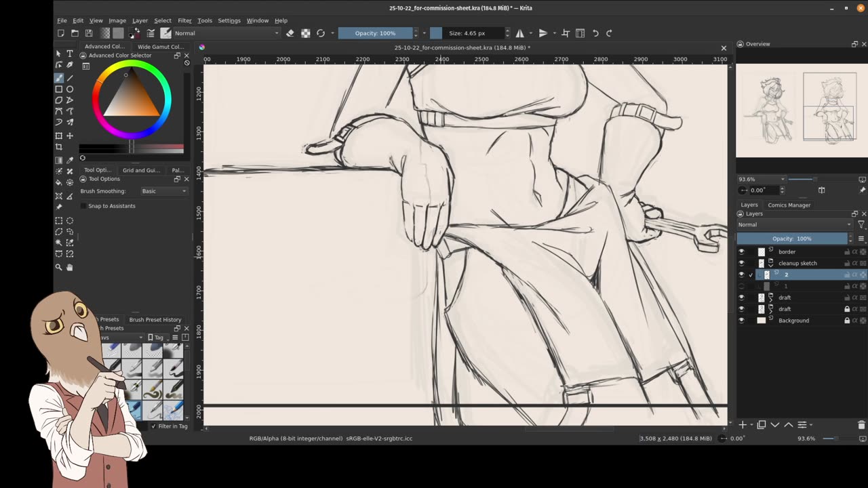Open the Layer menu

tap(140, 20)
